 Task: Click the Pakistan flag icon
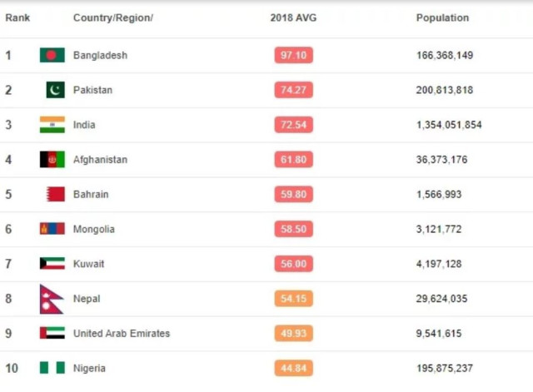tap(55, 90)
